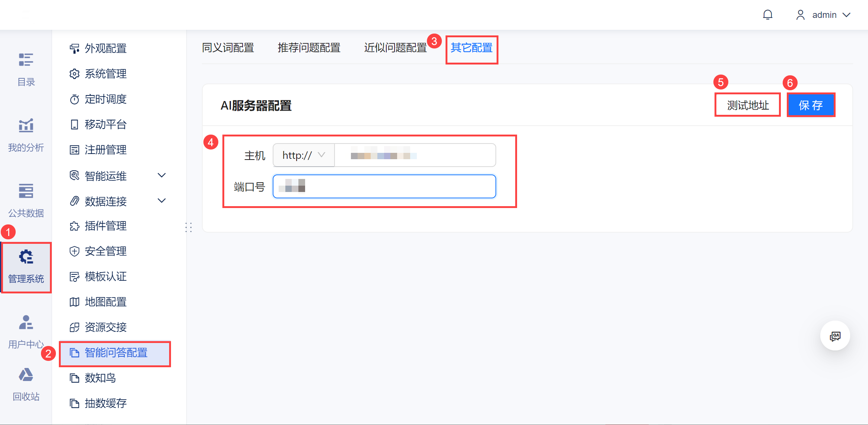Image resolution: width=868 pixels, height=425 pixels.
Task: Click the 测试地址 button
Action: [748, 105]
